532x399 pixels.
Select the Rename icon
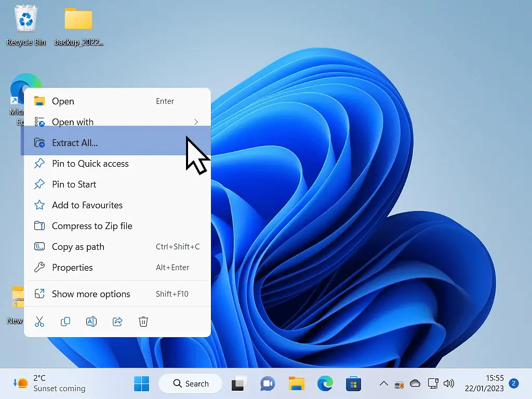coord(91,322)
